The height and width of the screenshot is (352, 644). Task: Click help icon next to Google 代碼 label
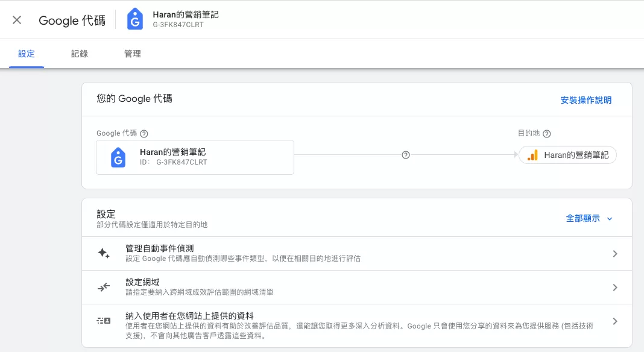coord(144,133)
